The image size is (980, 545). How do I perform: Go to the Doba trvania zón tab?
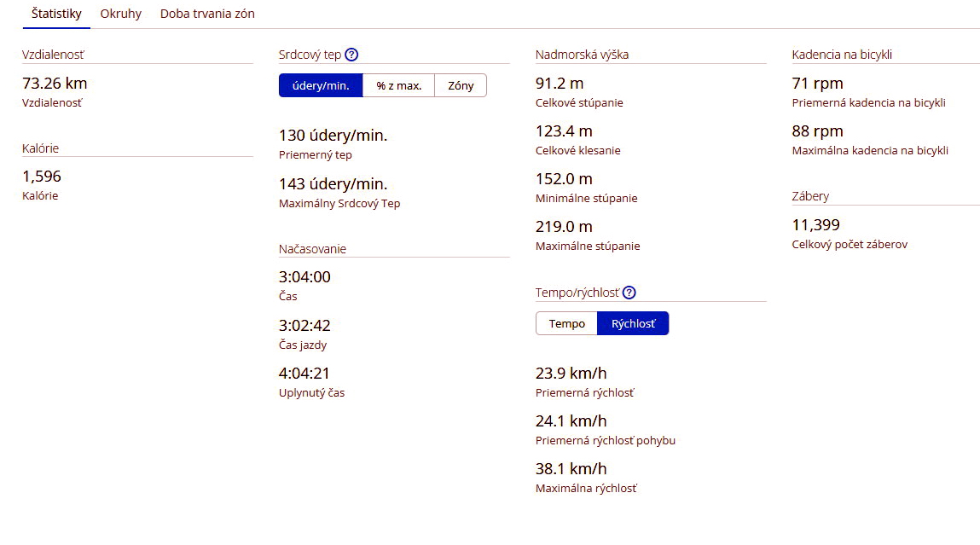(207, 14)
